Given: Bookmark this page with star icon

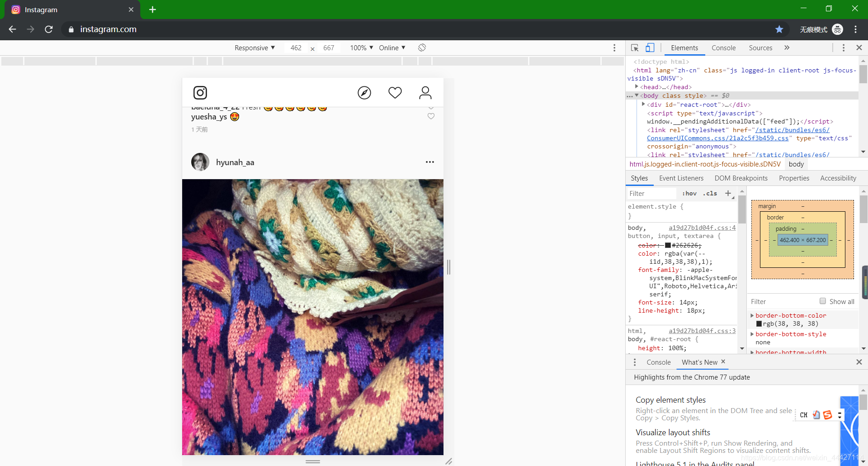Looking at the screenshot, I should pos(779,29).
